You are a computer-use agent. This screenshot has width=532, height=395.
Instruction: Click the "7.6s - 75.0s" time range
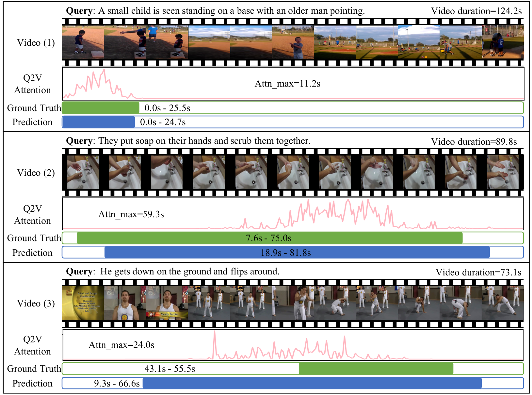pyautogui.click(x=269, y=238)
